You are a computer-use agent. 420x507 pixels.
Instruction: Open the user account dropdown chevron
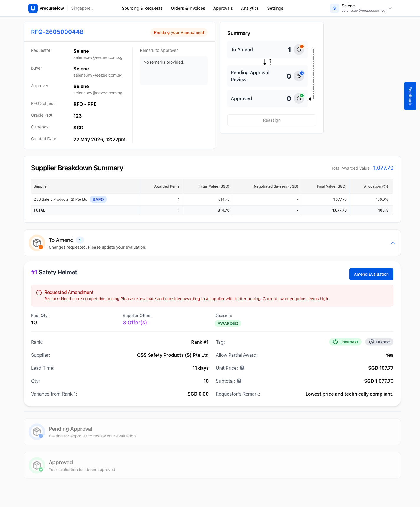[390, 8]
